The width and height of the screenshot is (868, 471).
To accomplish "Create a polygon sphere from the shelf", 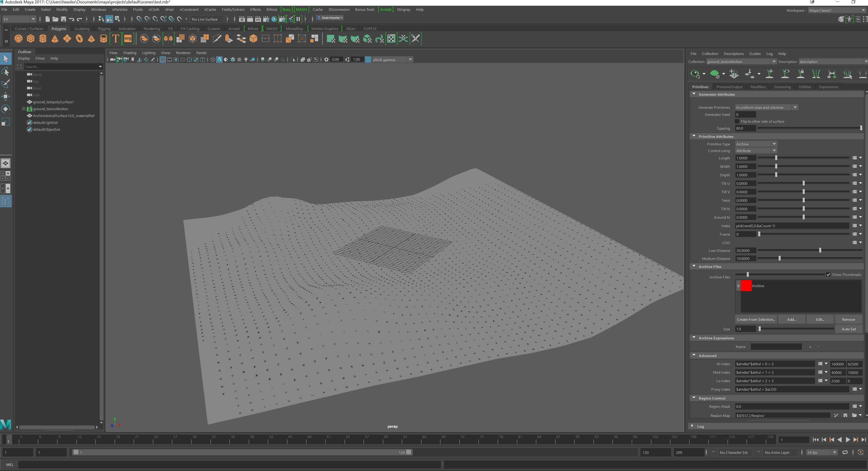I will 19,38.
